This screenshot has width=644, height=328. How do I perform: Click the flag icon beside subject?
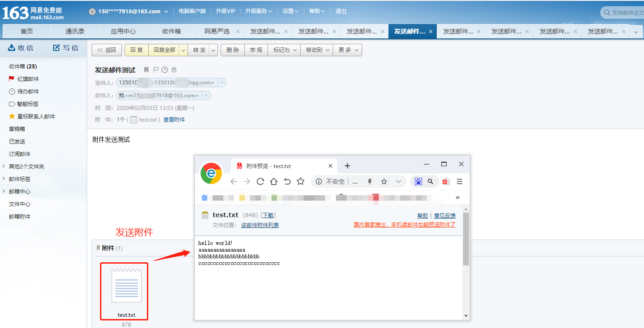[x=156, y=70]
